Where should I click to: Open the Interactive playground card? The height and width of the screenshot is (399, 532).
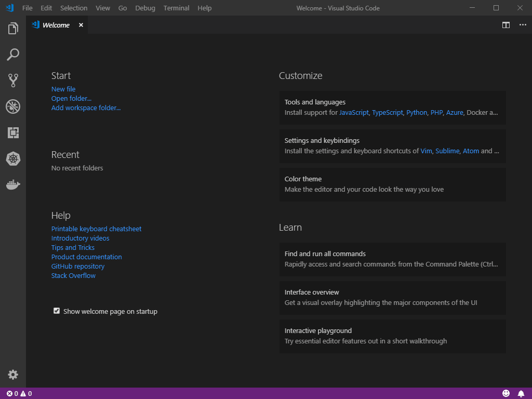point(393,336)
